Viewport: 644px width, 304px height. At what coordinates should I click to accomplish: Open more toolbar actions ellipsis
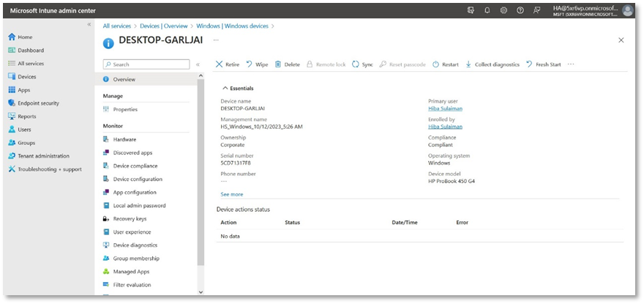[x=571, y=64]
